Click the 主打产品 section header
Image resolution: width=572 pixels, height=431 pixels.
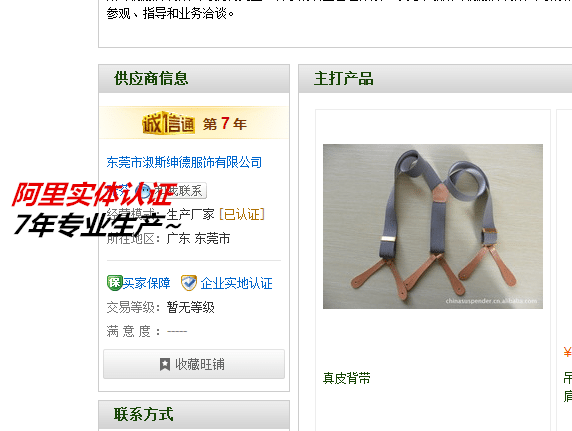point(435,78)
